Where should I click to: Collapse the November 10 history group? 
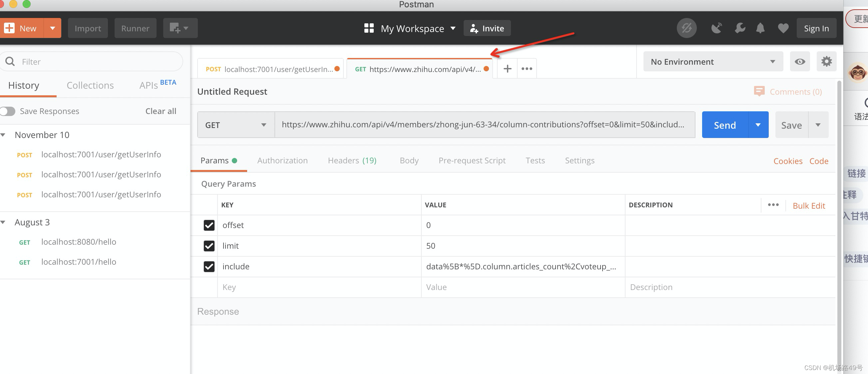4,135
